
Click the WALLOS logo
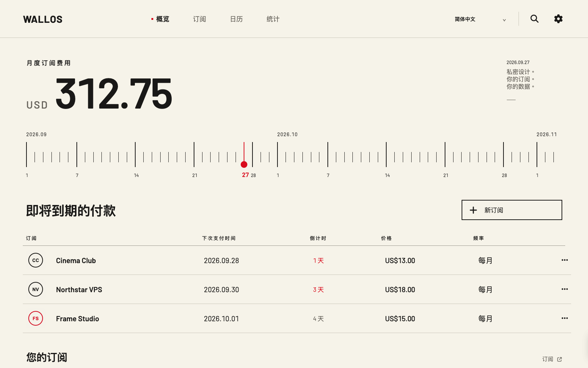tap(43, 20)
